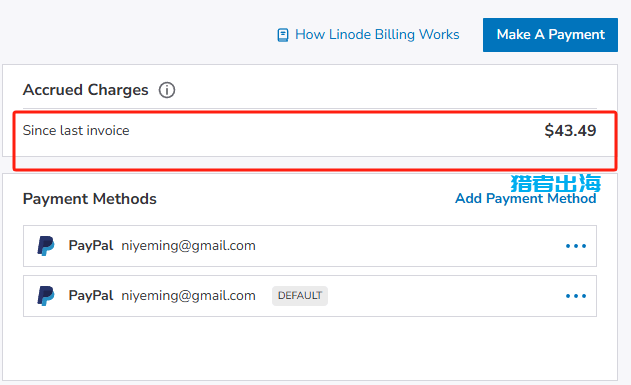Viewport: 631px width, 385px height.
Task: Click the empty area inside the Payment Methods panel
Action: tap(310, 348)
